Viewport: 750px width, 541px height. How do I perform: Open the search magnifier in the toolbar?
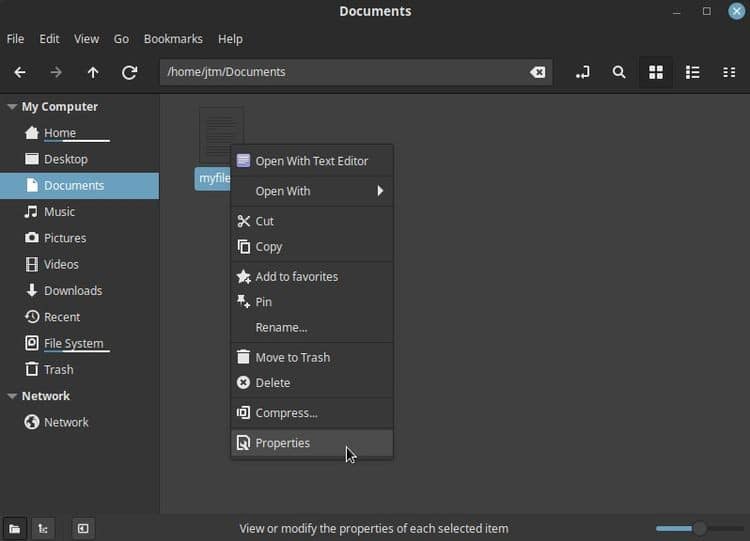[619, 72]
